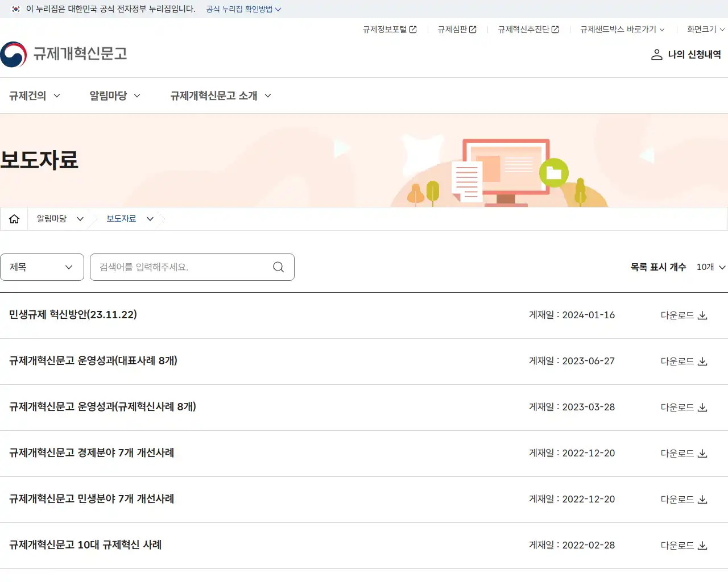Expand the 화면크기 options chevron
Image resolution: width=728 pixels, height=582 pixels.
coord(722,30)
